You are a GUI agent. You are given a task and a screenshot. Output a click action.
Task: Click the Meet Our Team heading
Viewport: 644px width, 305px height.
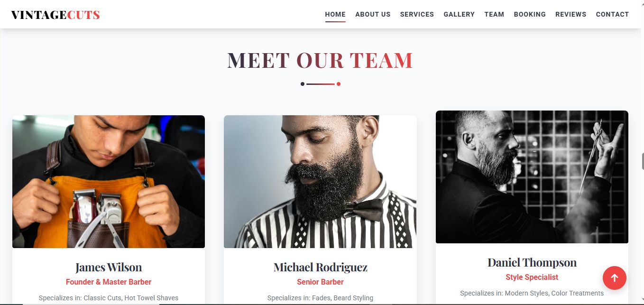320,60
